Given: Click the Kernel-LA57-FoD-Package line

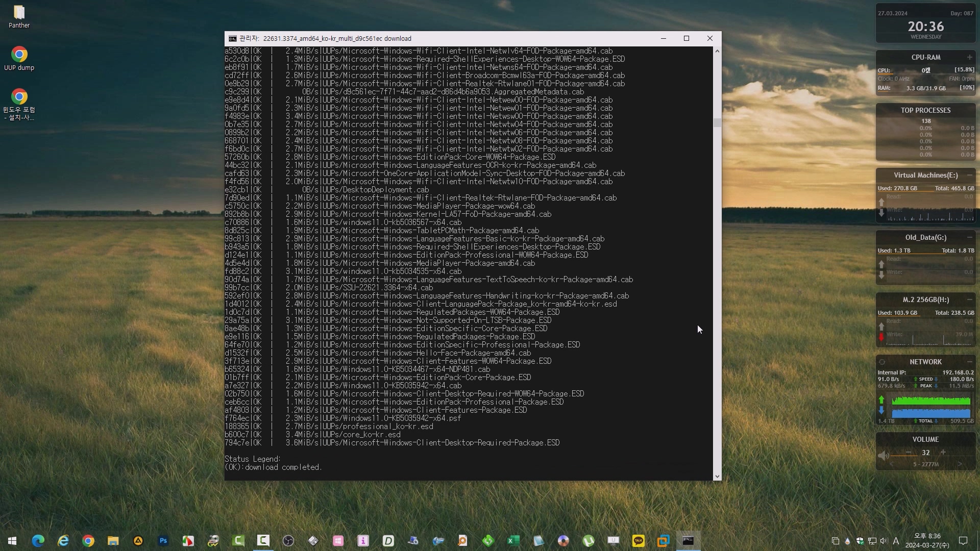Looking at the screenshot, I should [x=388, y=214].
